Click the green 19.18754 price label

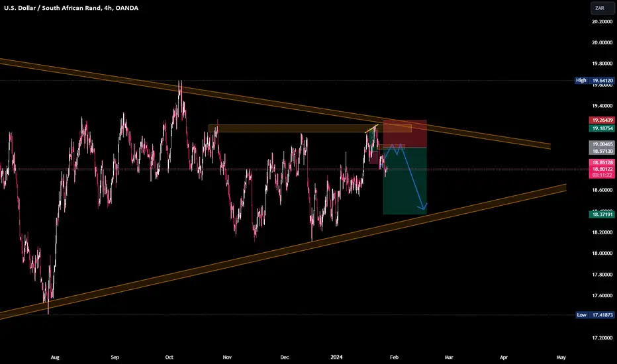(602, 128)
